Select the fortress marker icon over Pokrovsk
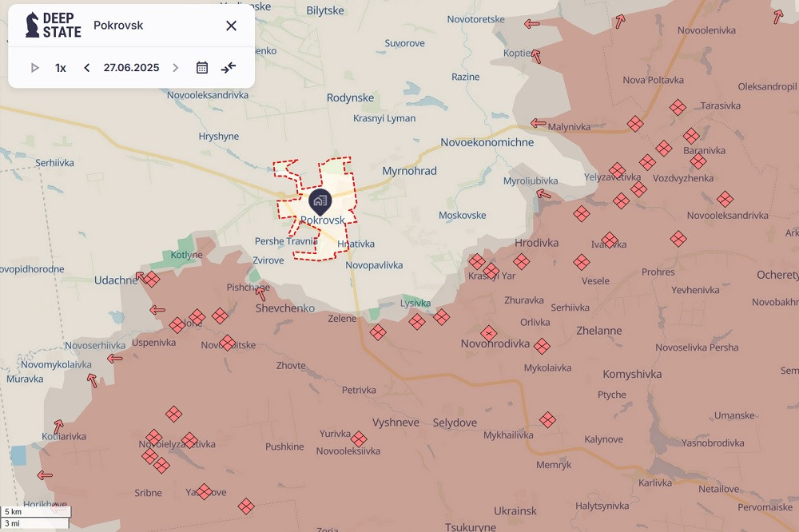This screenshot has height=532, width=799. click(320, 202)
